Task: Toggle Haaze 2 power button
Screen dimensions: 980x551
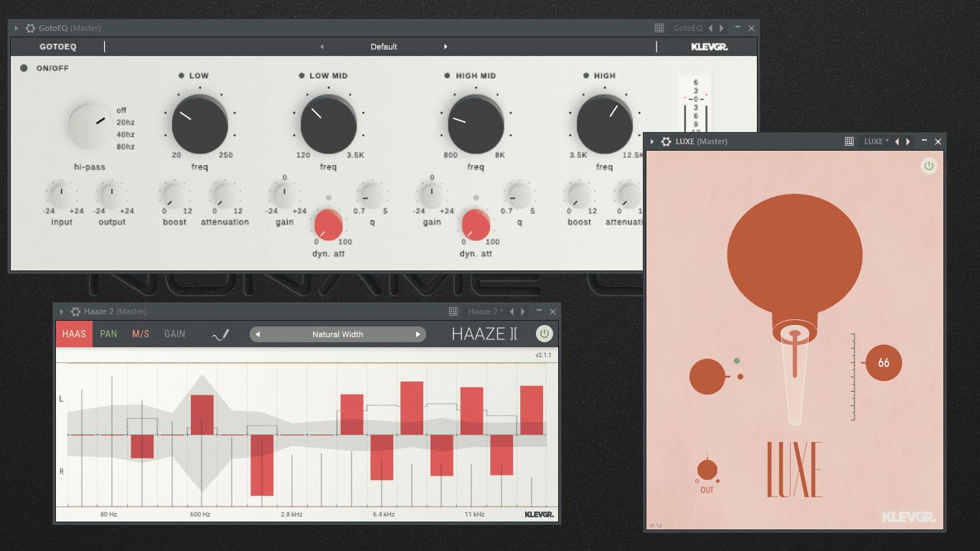Action: coord(544,334)
